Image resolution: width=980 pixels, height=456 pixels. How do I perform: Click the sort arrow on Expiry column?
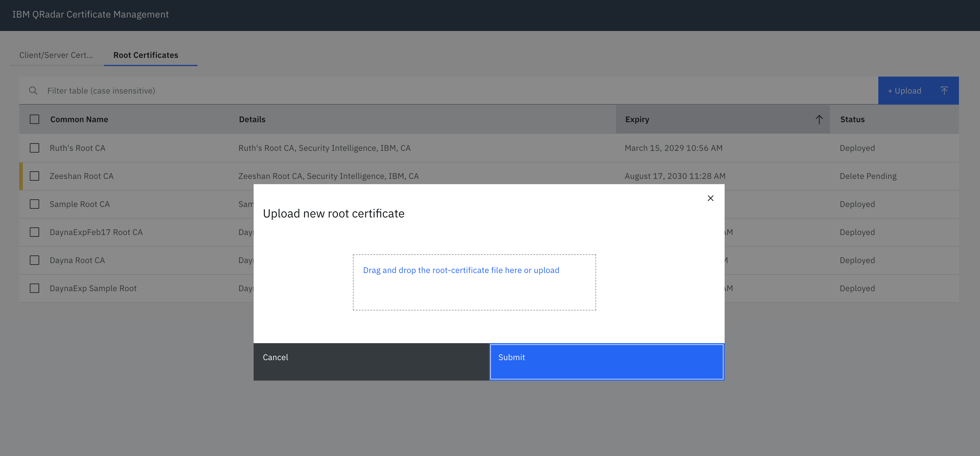click(819, 119)
